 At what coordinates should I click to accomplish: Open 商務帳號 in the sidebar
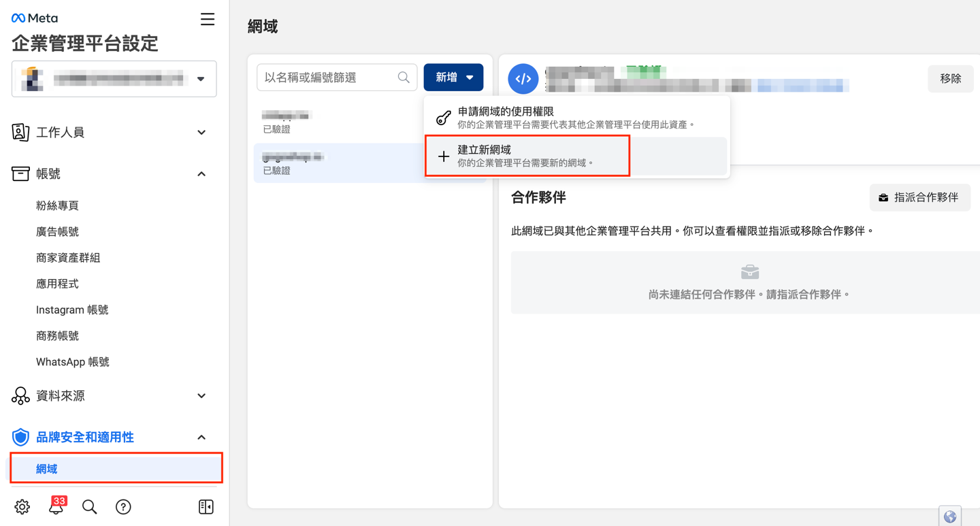[x=57, y=335]
